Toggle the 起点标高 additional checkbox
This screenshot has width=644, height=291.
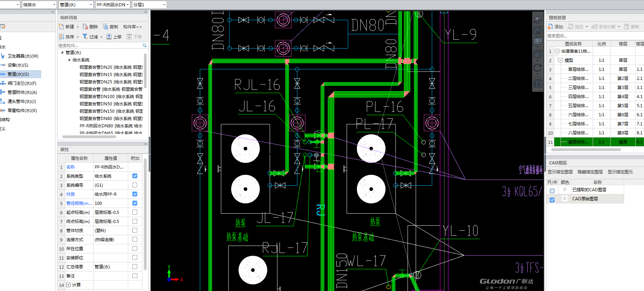tap(135, 212)
